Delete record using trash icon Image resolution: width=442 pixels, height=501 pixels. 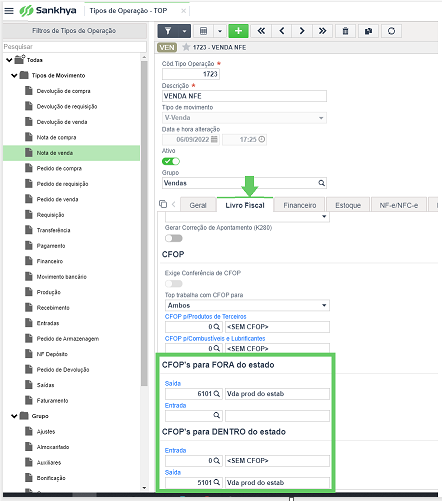(x=345, y=31)
